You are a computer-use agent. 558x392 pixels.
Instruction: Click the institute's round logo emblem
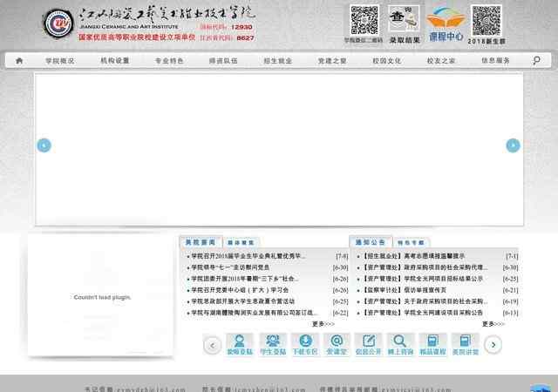click(x=58, y=24)
